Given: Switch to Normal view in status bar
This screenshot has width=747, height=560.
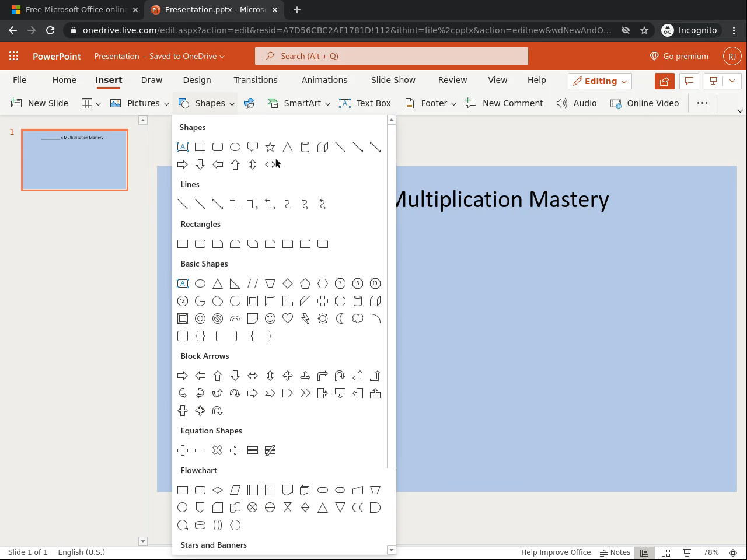Looking at the screenshot, I should pyautogui.click(x=644, y=552).
